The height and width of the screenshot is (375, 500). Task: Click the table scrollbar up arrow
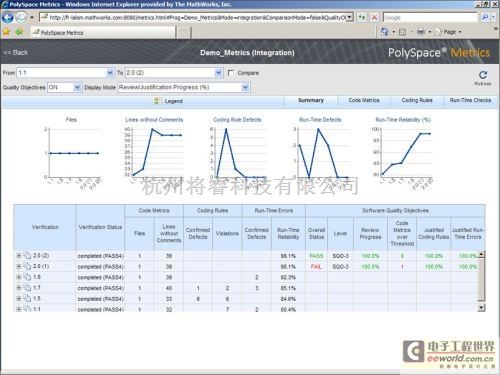pos(481,254)
